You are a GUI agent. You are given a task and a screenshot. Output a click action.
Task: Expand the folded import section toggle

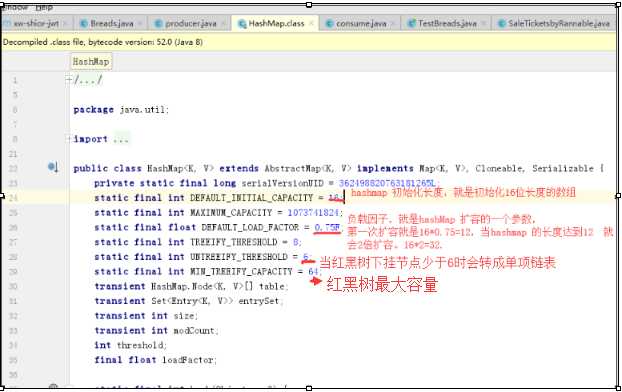pyautogui.click(x=69, y=139)
